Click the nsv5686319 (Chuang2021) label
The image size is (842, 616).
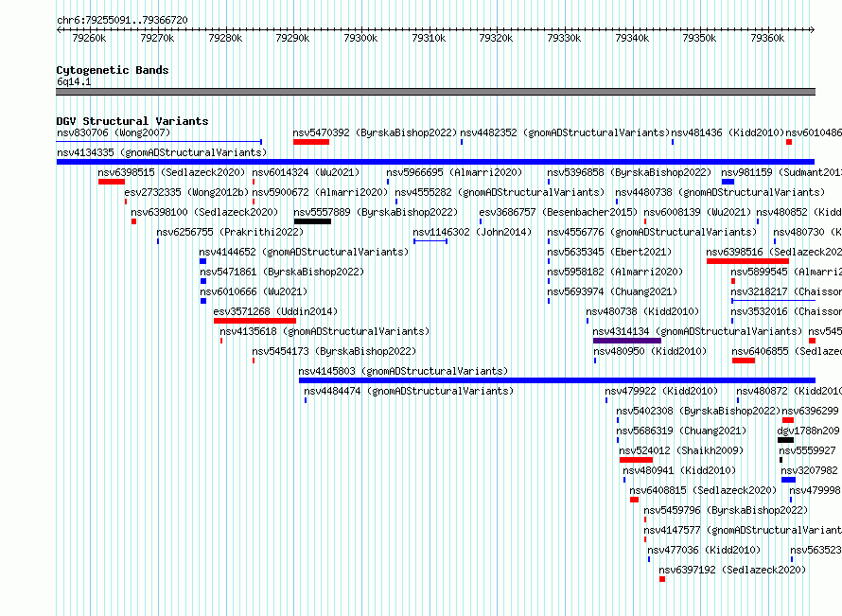(681, 431)
